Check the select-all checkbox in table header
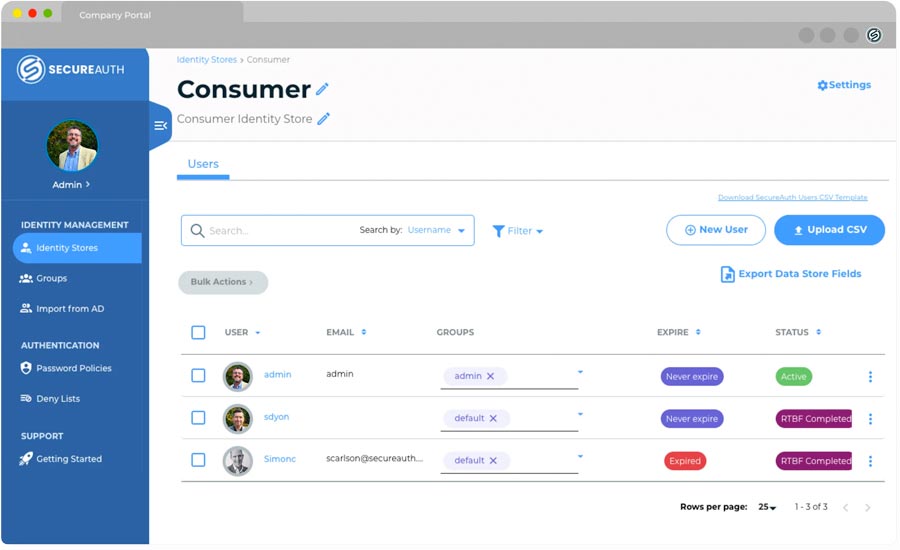 coord(198,332)
